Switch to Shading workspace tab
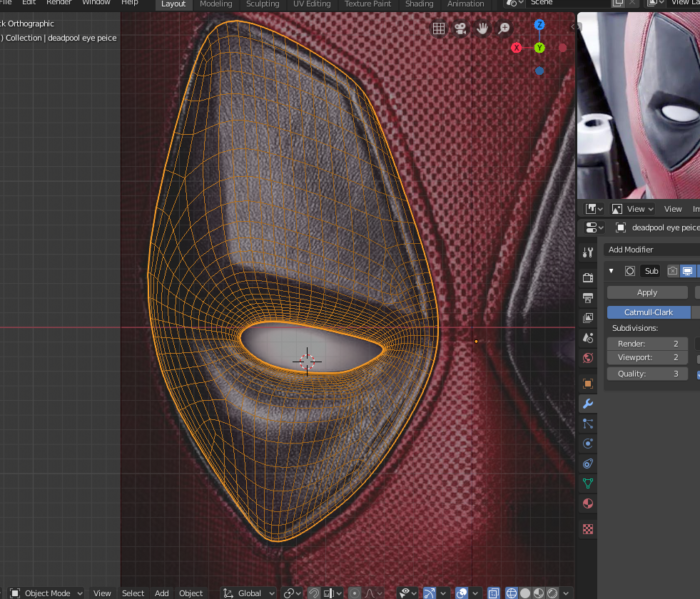This screenshot has width=700, height=599. coord(419,4)
